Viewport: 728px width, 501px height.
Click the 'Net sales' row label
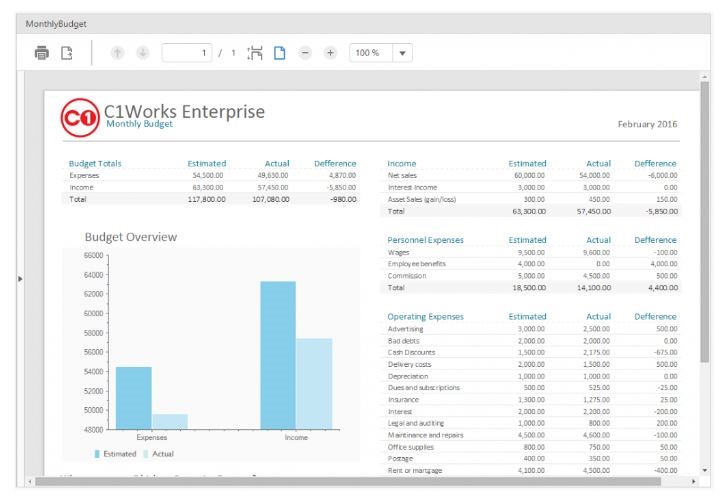pos(402,176)
